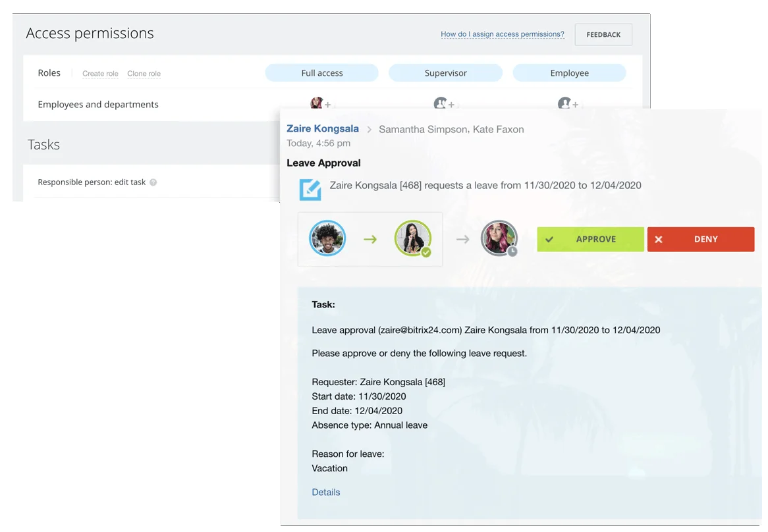Click 'Absence type: Annual leave' line
Image resolution: width=768 pixels, height=532 pixels.
(370, 425)
